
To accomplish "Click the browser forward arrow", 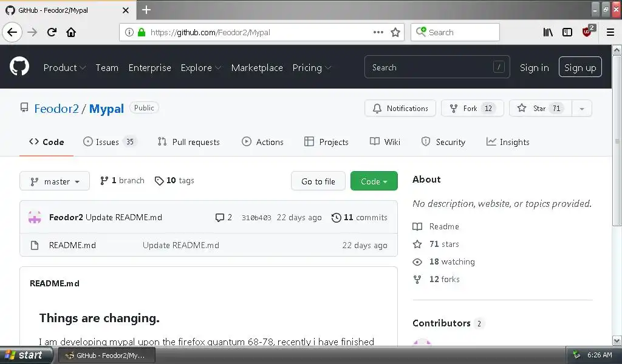I will coord(32,32).
